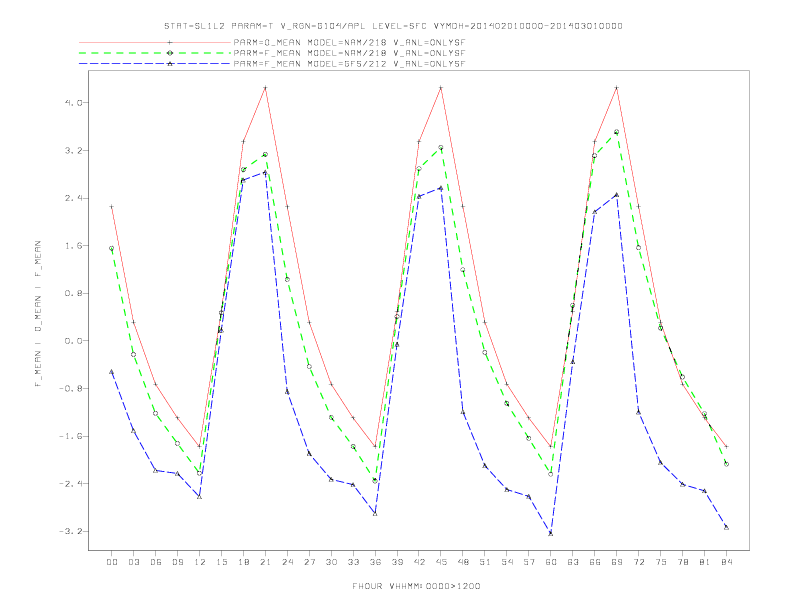Screen dimensions: 792x612
Task: Click the y-axis tick label 0.0
Action: point(74,341)
